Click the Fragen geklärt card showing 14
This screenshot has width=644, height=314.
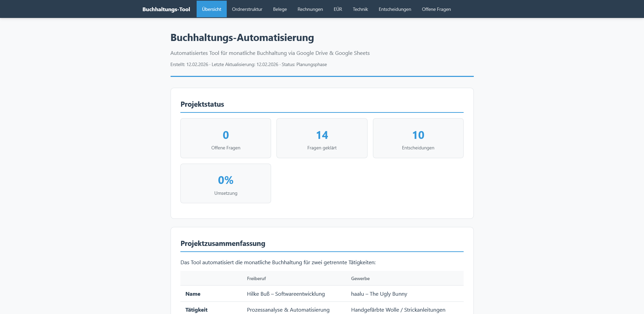322,138
